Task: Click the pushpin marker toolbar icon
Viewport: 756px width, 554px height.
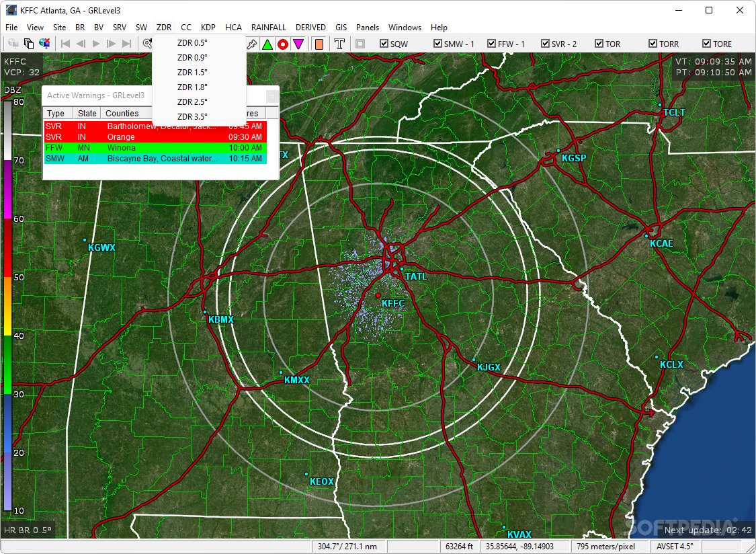Action: (x=252, y=44)
